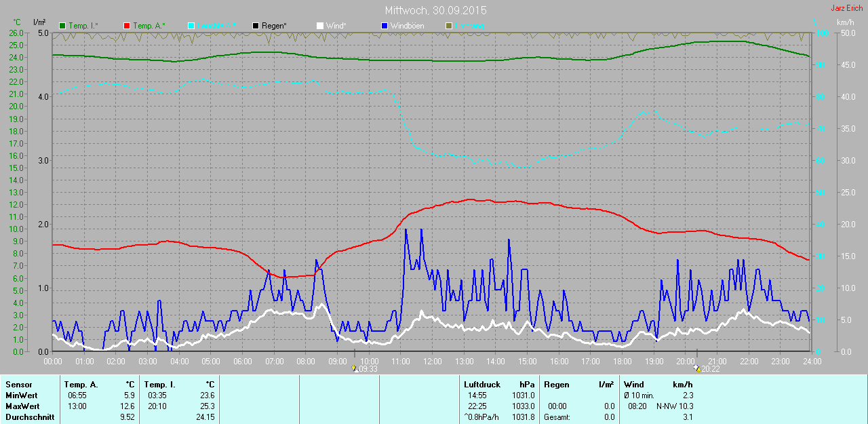Click the 'l/m²' axis unit label at top left
The image size is (868, 424).
tap(39, 22)
